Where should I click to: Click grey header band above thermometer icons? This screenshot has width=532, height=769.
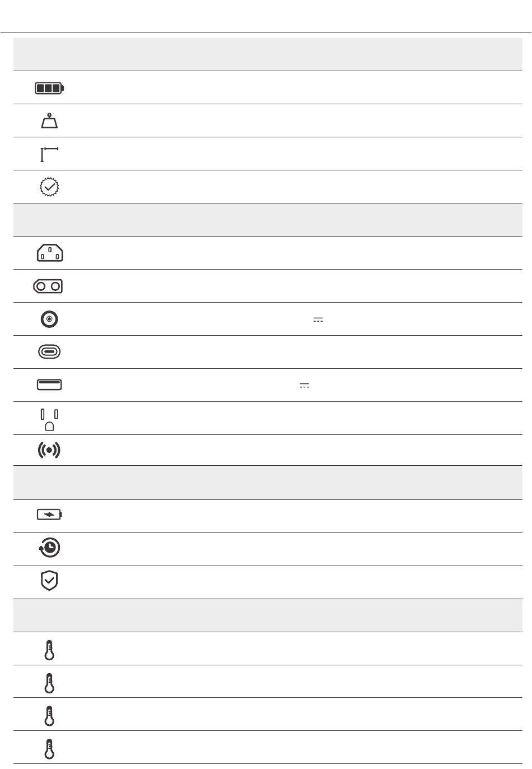click(268, 615)
